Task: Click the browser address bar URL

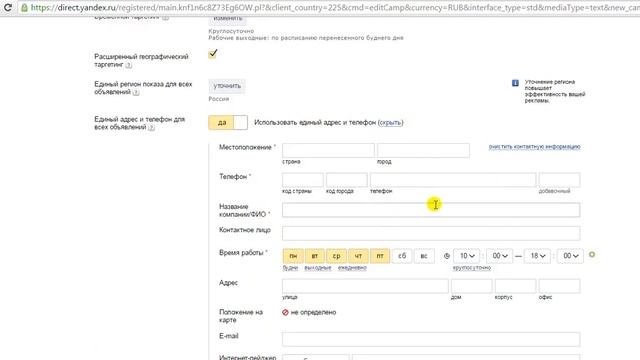Action: click(335, 7)
